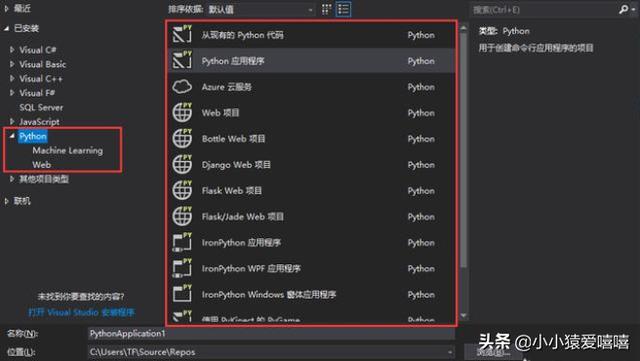Switch to small icons grid view
Screen dimensions: 640x361
click(326, 9)
